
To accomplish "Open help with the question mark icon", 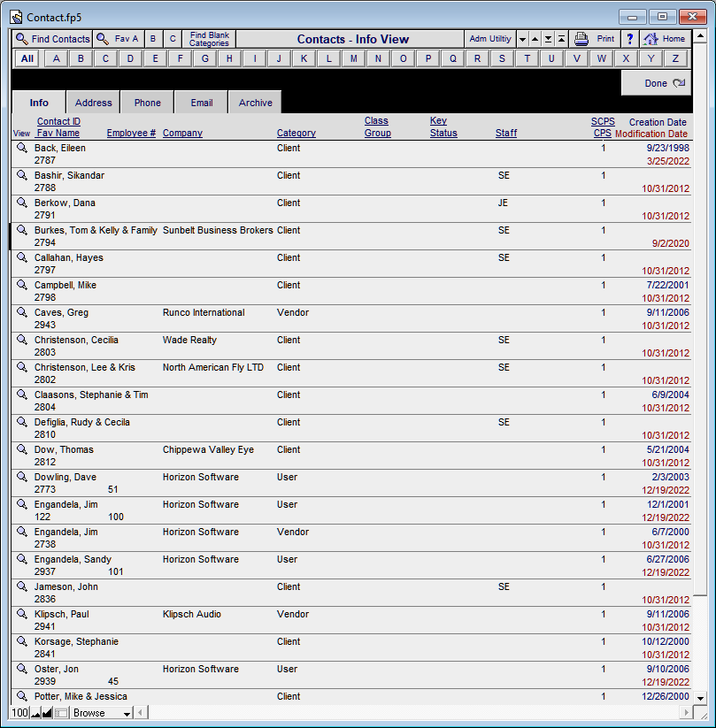I will pos(630,39).
